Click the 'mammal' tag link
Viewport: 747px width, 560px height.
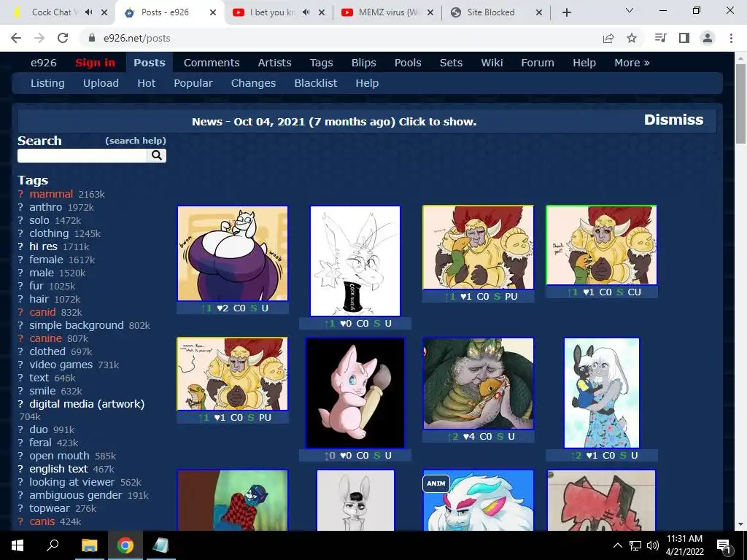[51, 194]
